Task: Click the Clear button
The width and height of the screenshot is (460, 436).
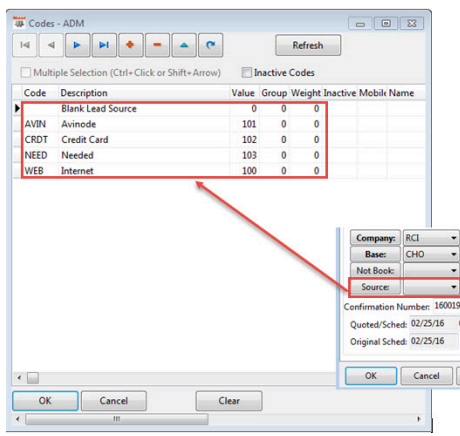Action: pyautogui.click(x=229, y=401)
